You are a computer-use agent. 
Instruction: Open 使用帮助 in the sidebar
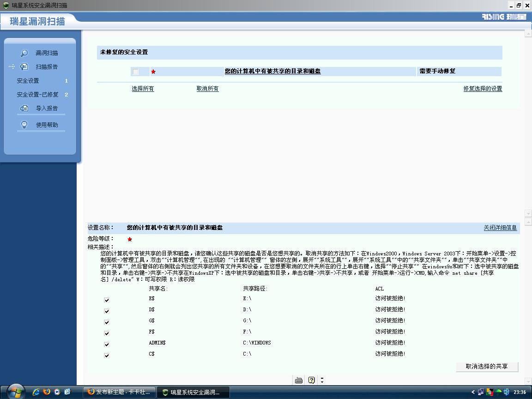click(47, 125)
